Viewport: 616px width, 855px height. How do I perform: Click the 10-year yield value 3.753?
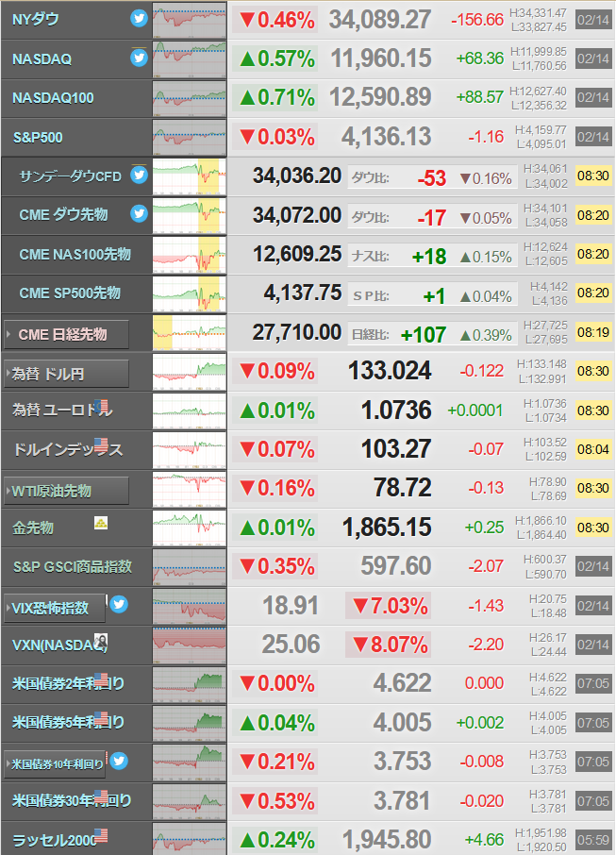point(402,762)
